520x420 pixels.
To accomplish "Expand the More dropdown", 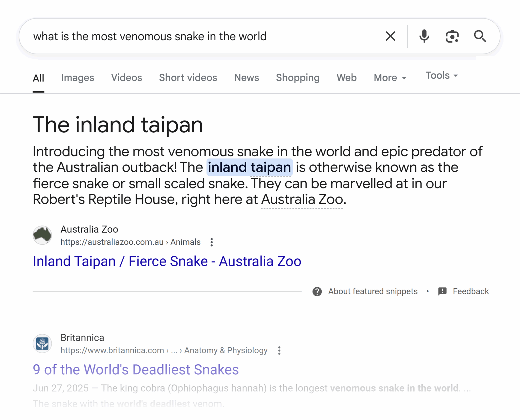I will click(390, 78).
